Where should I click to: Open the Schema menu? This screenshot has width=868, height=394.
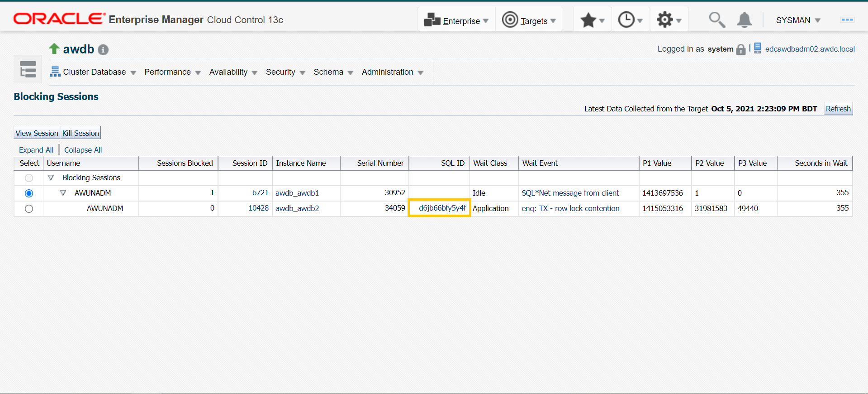[x=333, y=72]
